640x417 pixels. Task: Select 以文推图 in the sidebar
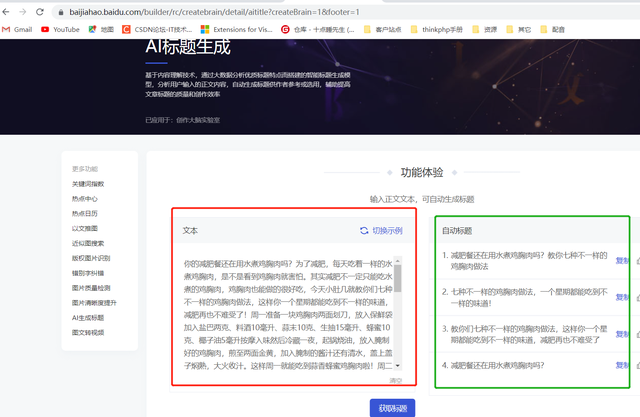[x=85, y=228]
